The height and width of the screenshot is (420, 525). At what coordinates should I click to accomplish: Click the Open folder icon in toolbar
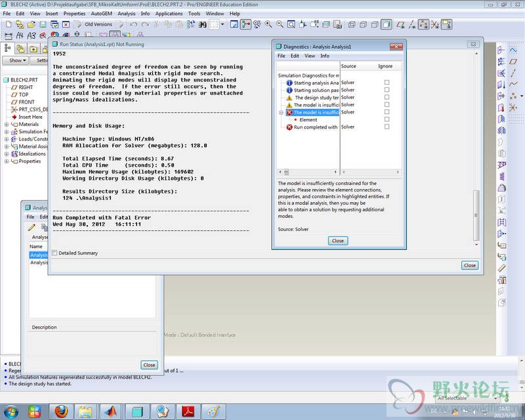31,24
